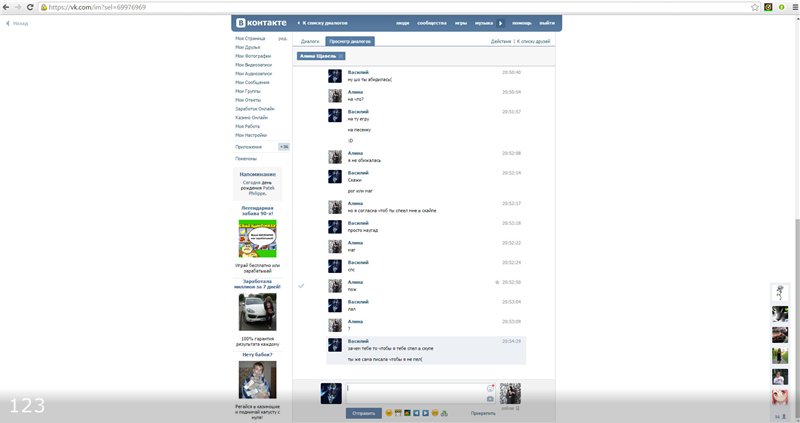Close the Алина Щавель dialog tag
This screenshot has width=800, height=423.
click(x=341, y=56)
